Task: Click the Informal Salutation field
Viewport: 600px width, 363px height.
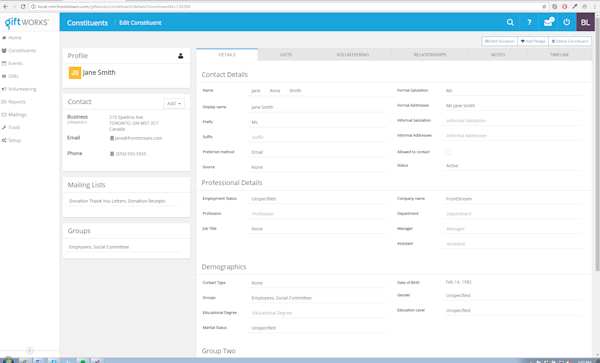Action: click(x=512, y=120)
